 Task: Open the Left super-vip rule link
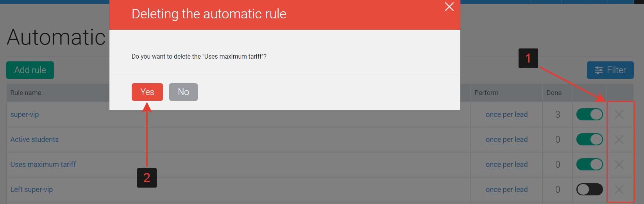(x=32, y=190)
